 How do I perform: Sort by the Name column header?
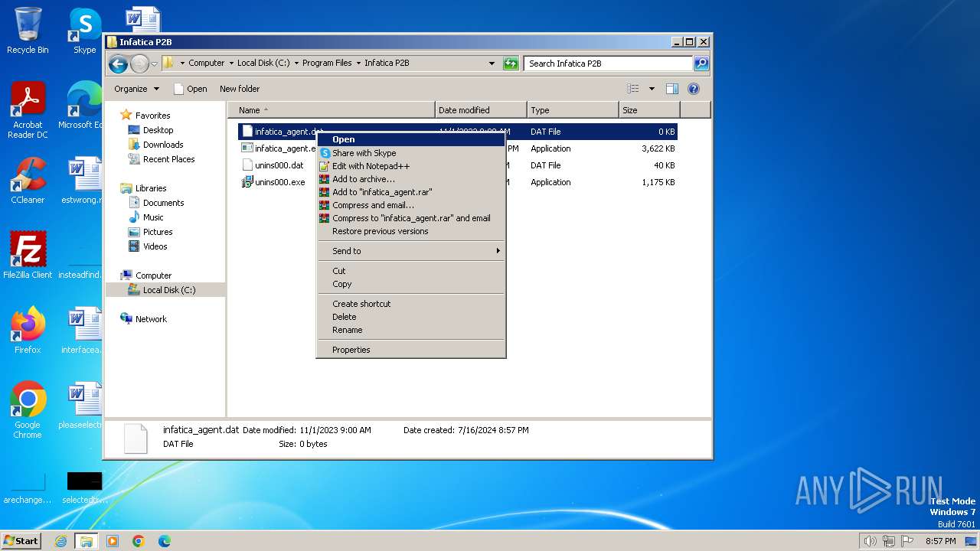332,110
